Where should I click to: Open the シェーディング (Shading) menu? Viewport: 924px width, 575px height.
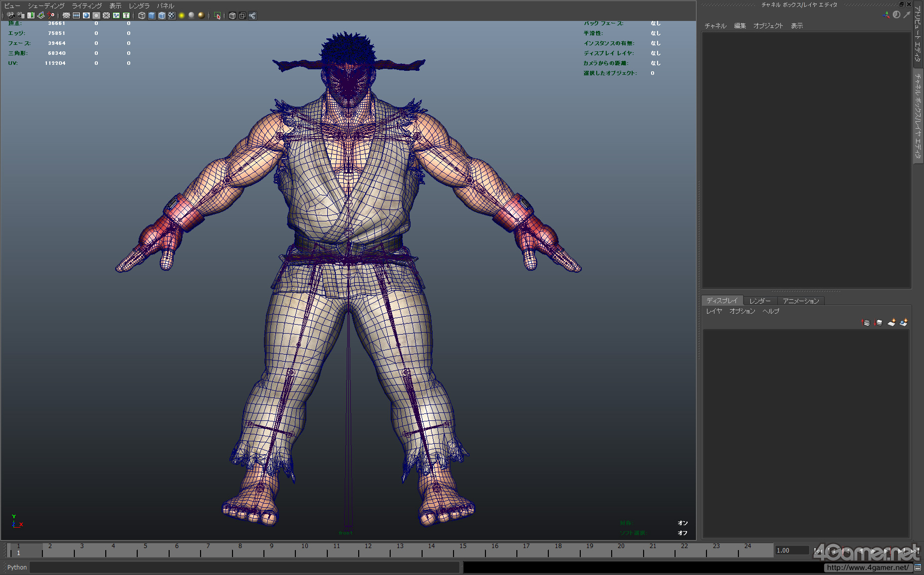click(x=46, y=6)
